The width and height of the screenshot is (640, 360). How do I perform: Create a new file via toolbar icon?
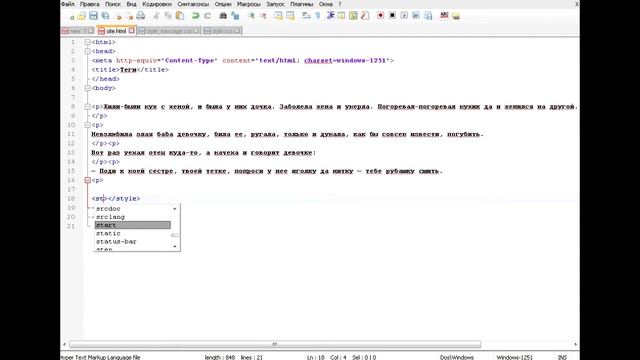click(x=71, y=16)
